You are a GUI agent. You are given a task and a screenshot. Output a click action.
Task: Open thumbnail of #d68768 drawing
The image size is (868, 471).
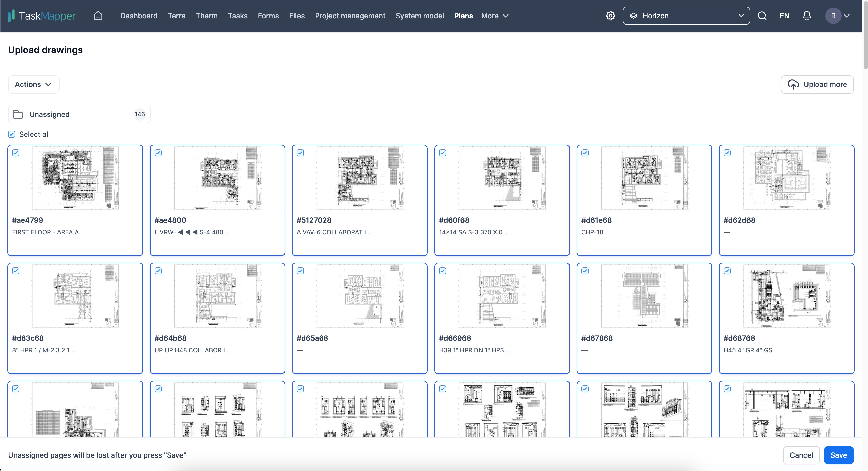[786, 296]
